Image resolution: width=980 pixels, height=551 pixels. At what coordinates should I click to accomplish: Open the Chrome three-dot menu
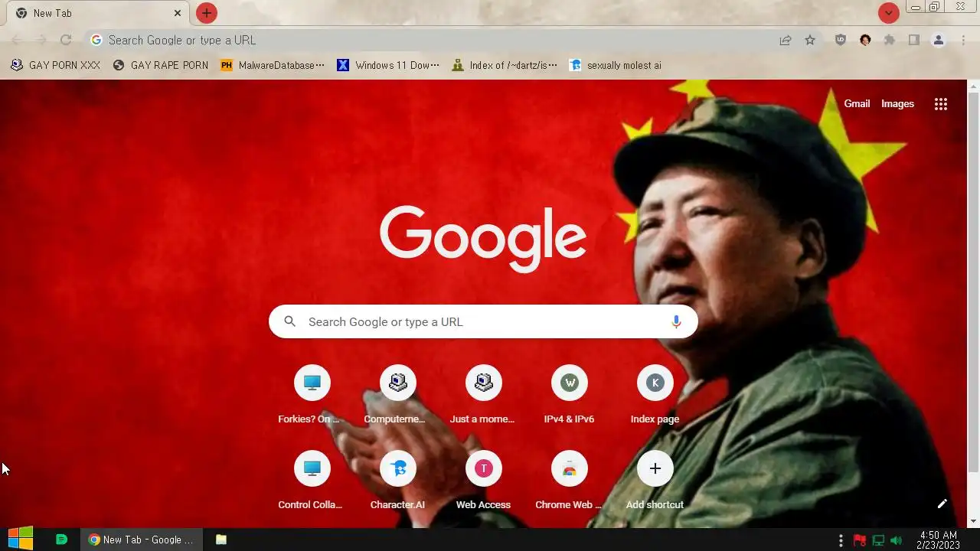963,40
